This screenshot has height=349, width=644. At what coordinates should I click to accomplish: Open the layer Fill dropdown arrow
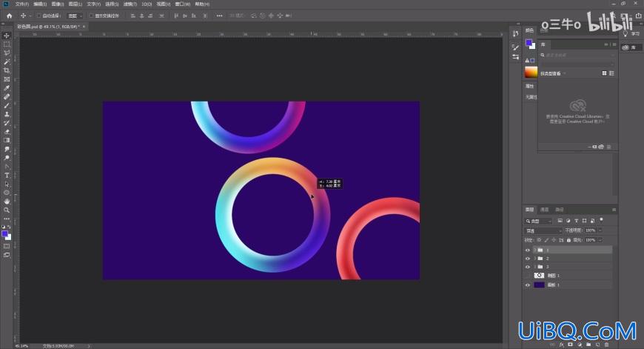600,240
